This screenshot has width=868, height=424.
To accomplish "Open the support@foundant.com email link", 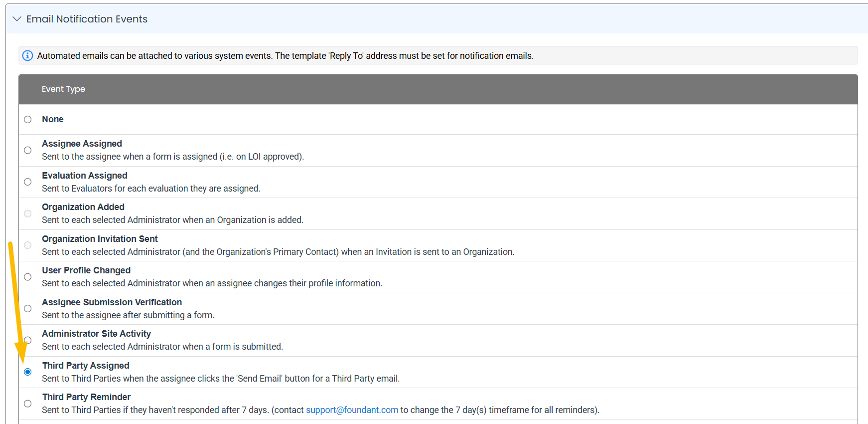I will [x=352, y=410].
